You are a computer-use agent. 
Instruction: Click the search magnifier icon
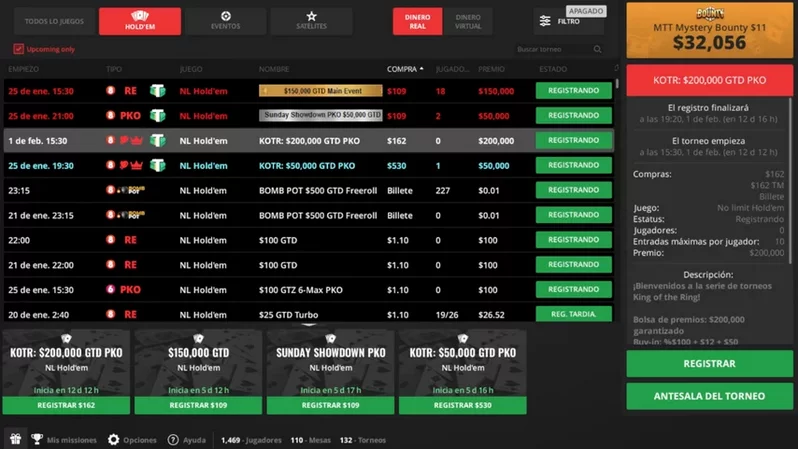coord(598,49)
